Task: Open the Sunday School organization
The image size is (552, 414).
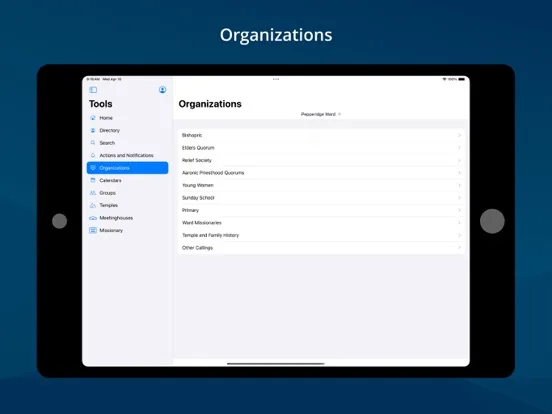Action: click(321, 198)
